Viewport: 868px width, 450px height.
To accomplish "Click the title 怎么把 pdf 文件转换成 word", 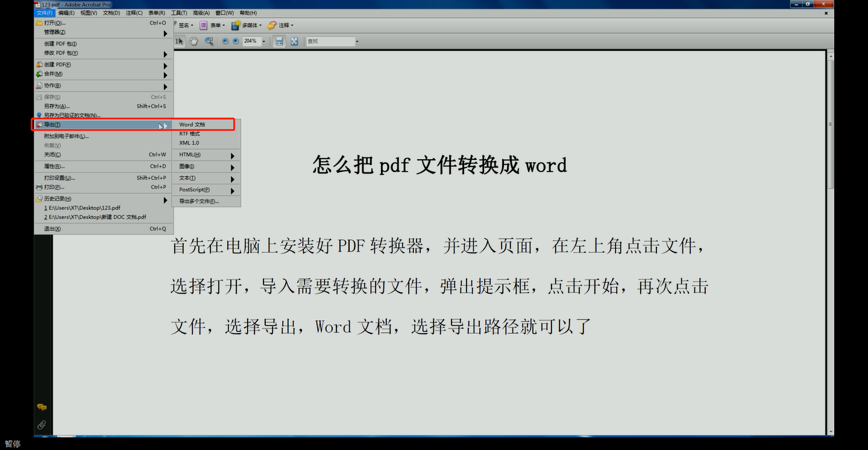I will pyautogui.click(x=439, y=165).
